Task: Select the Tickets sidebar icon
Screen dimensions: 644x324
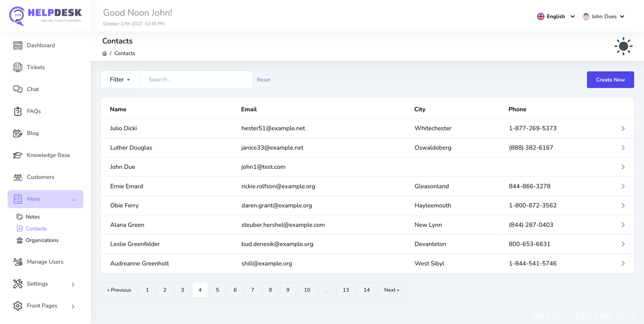Action: 18,67
